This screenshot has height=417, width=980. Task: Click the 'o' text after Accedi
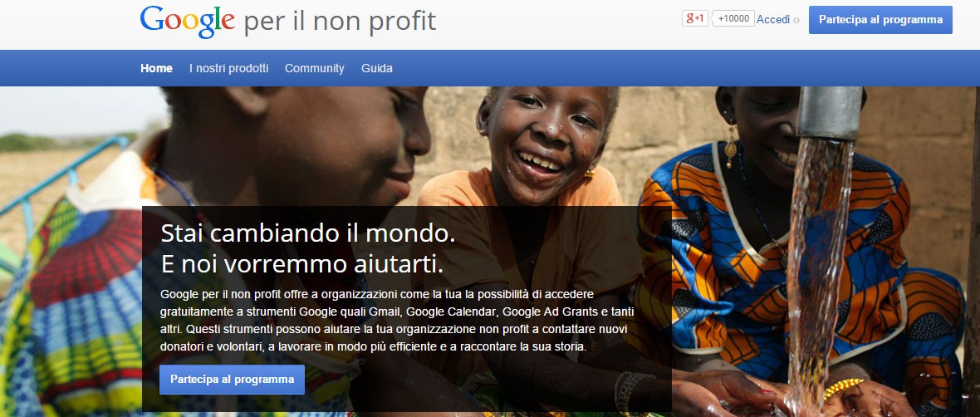point(796,20)
